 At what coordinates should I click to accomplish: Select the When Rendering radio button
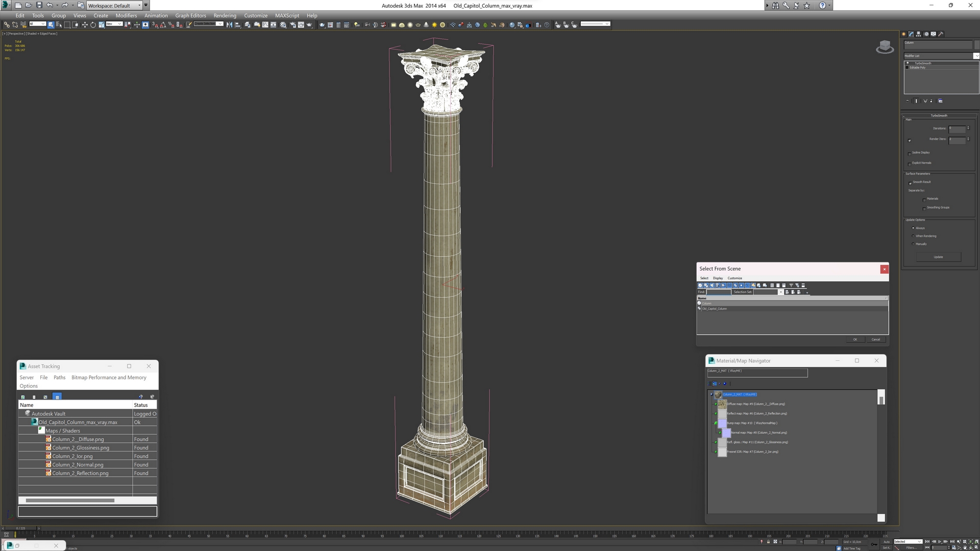(x=913, y=236)
